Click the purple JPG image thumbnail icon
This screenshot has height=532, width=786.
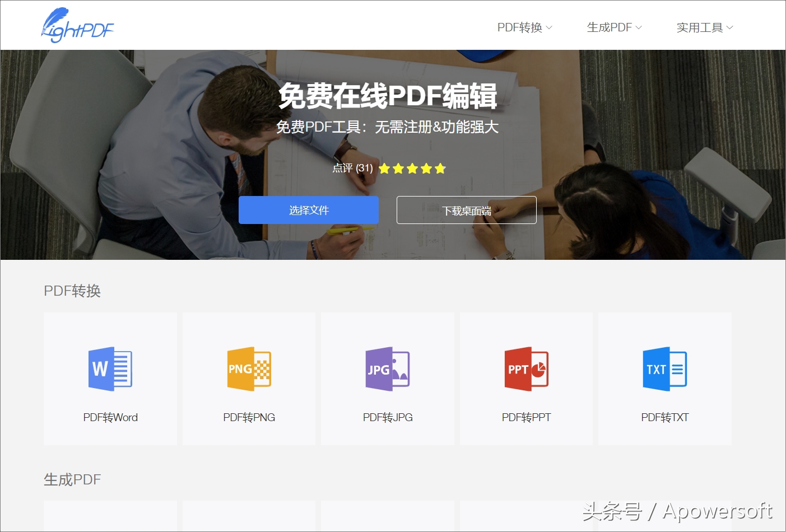point(387,370)
